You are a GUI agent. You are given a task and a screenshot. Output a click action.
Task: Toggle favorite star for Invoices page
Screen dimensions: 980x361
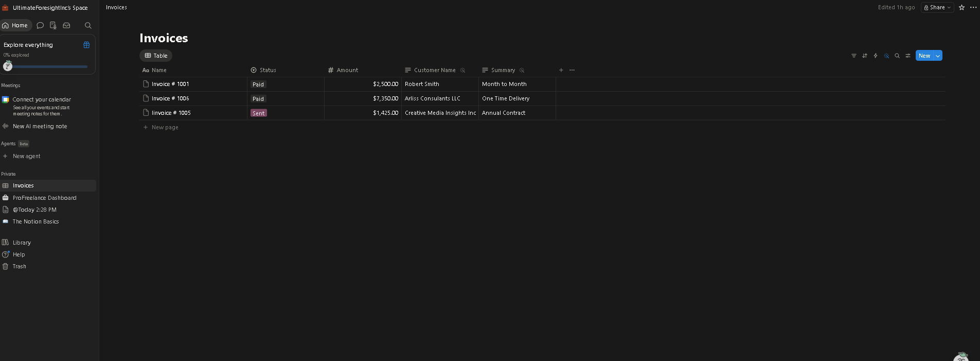(961, 7)
